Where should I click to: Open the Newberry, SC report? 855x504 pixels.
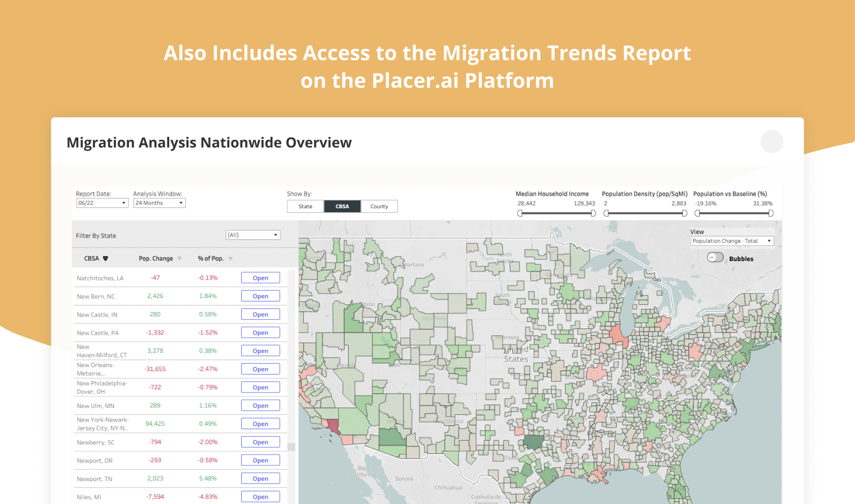261,442
